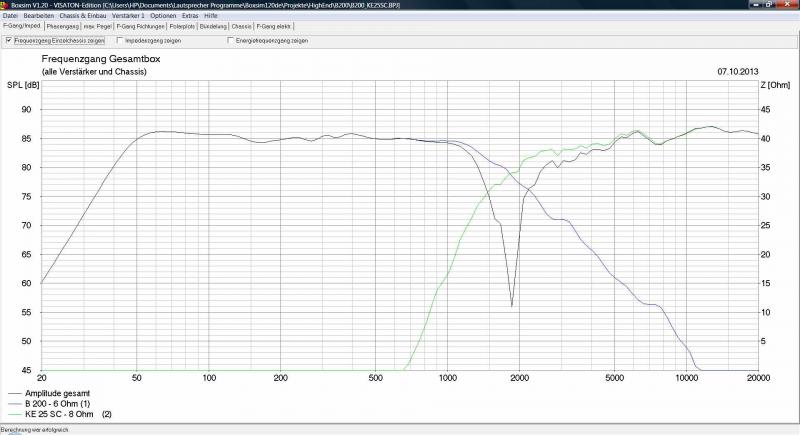
Task: Click the Boxsim application icon in title bar
Action: click(x=4, y=5)
